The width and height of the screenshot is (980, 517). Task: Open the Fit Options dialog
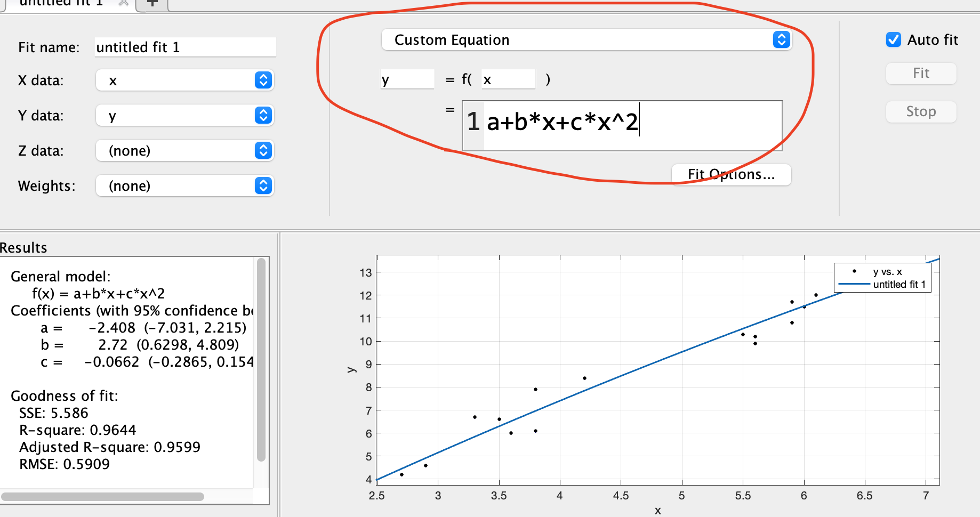point(731,174)
